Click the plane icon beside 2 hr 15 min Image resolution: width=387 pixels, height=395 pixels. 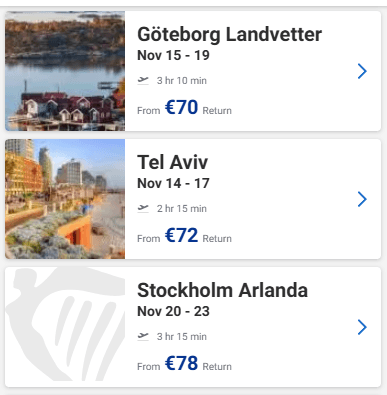143,208
